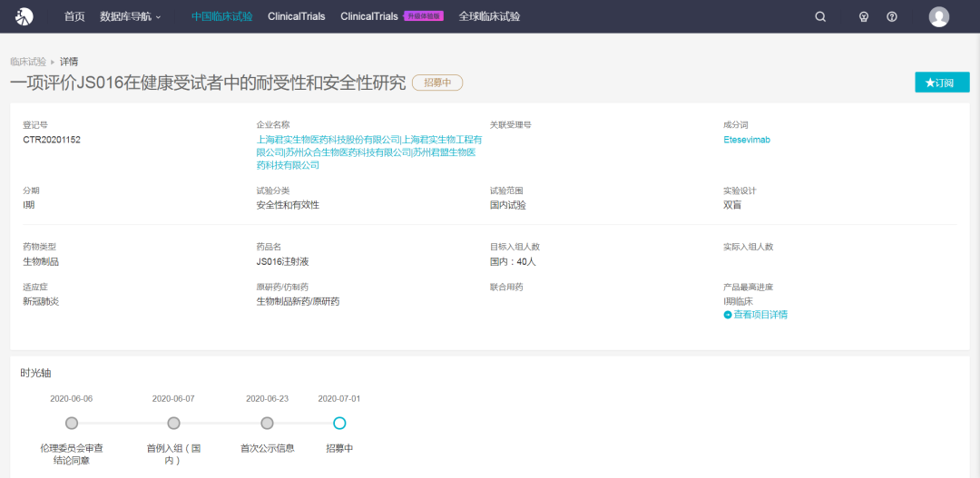Open the user avatar menu

[x=939, y=17]
